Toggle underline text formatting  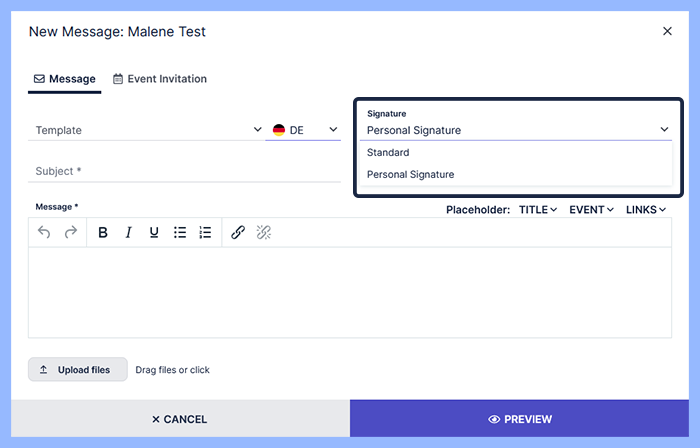[x=154, y=232]
